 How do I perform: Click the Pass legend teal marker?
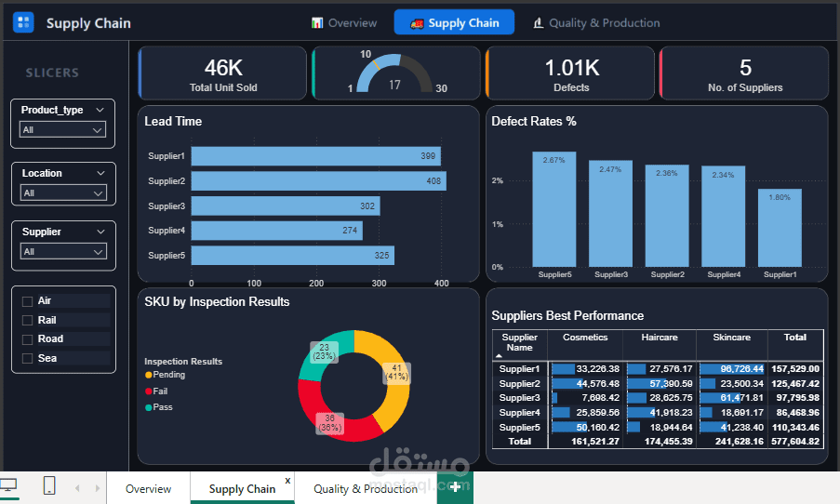149,407
